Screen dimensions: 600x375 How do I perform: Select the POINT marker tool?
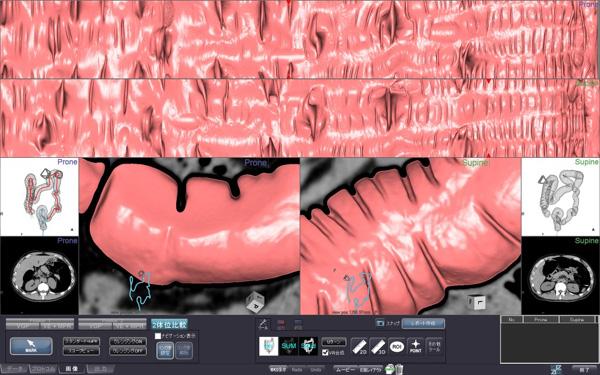[416, 347]
